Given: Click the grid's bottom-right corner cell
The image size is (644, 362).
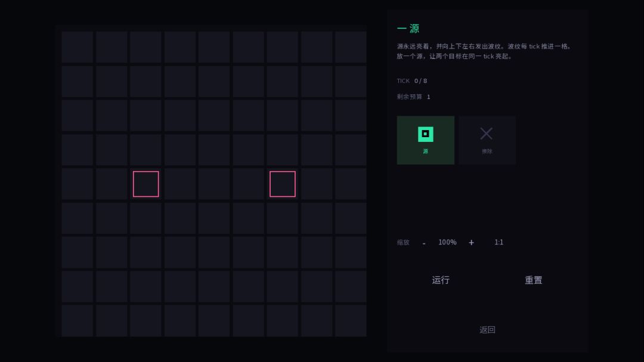Looking at the screenshot, I should [x=351, y=321].
